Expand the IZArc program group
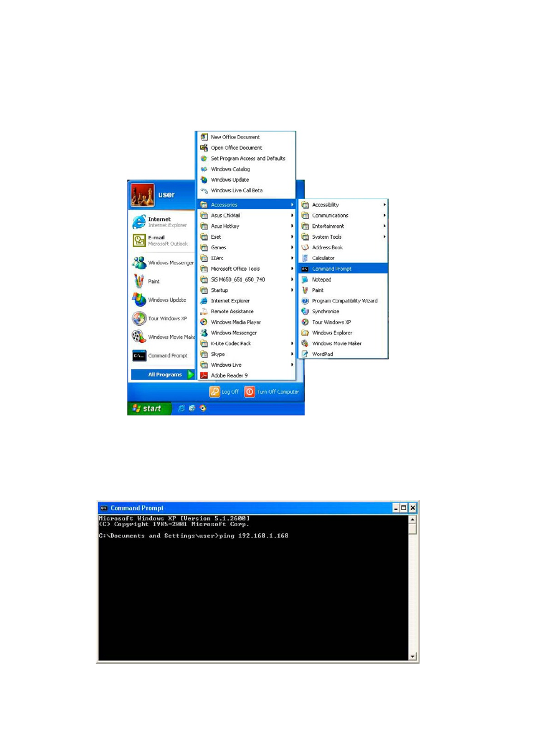This screenshot has height=756, width=533. [x=246, y=258]
